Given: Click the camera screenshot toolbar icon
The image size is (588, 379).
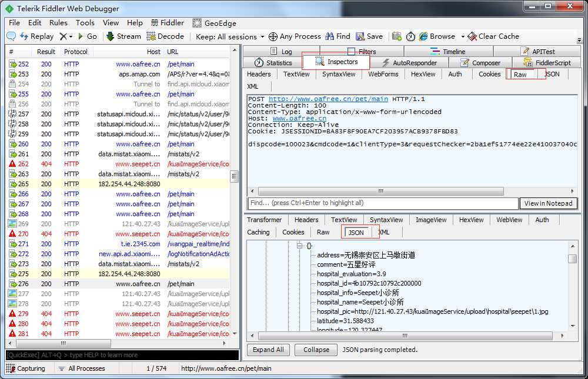Looking at the screenshot, I should point(396,36).
